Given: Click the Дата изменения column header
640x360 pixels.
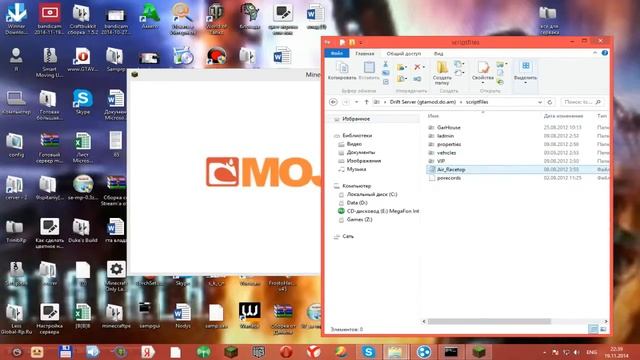Looking at the screenshot, I should pyautogui.click(x=563, y=116).
